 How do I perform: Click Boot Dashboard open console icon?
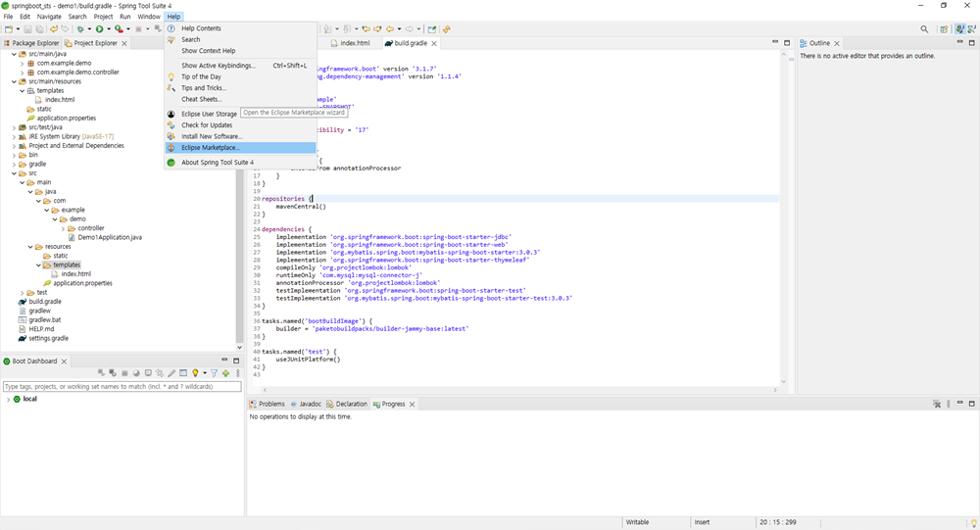148,373
